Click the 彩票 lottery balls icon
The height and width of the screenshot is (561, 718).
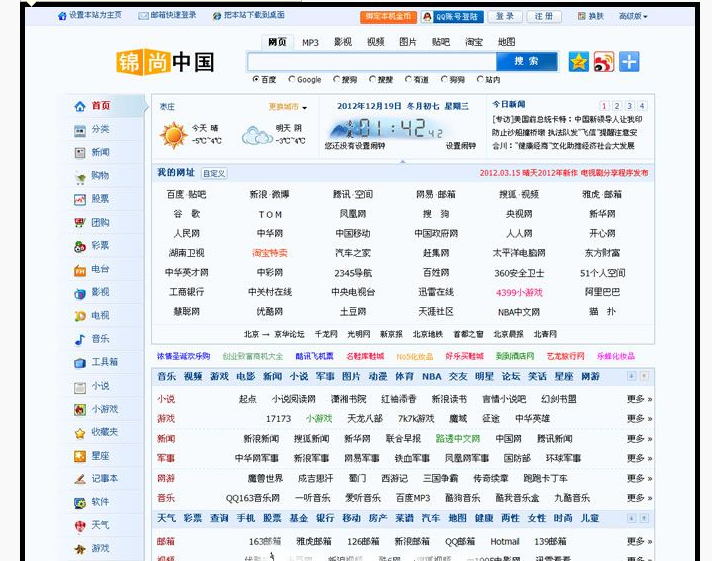coord(80,247)
